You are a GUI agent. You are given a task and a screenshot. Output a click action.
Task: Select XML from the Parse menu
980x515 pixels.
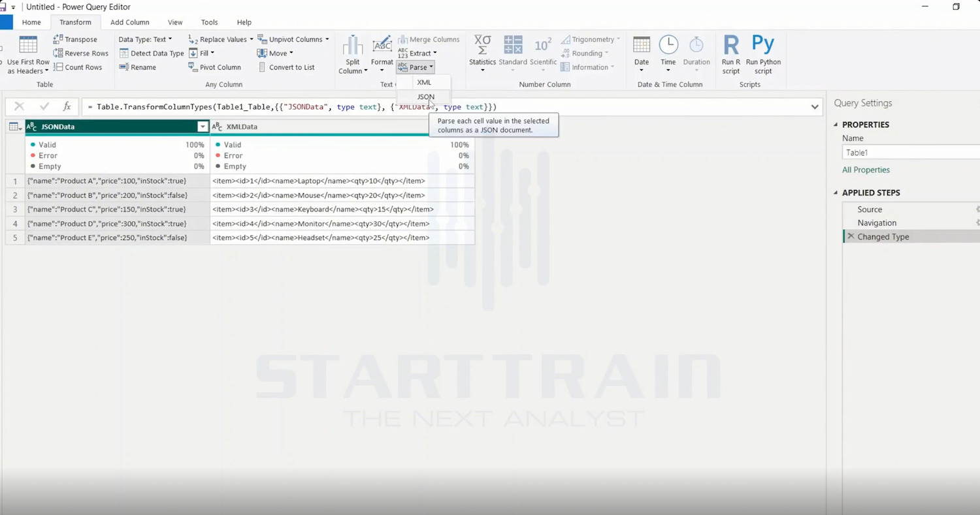coord(424,82)
